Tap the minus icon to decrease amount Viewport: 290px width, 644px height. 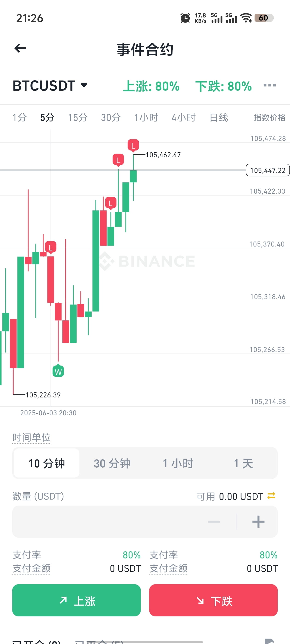[x=214, y=521]
